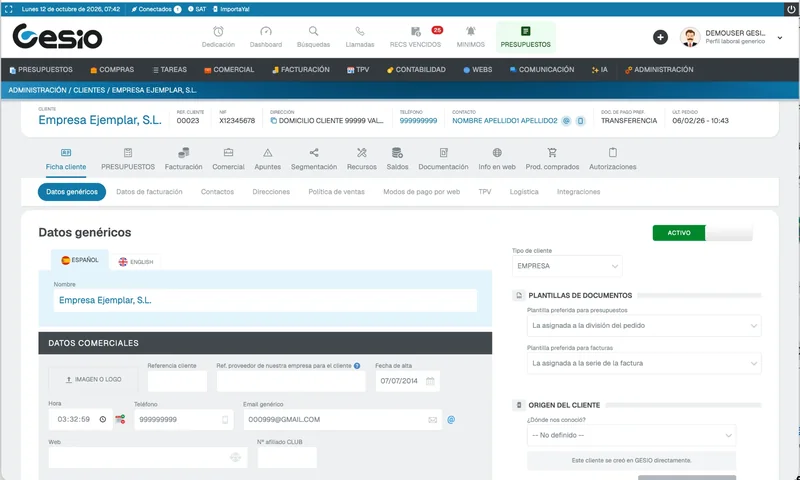Click the Web input field

[x=148, y=458]
